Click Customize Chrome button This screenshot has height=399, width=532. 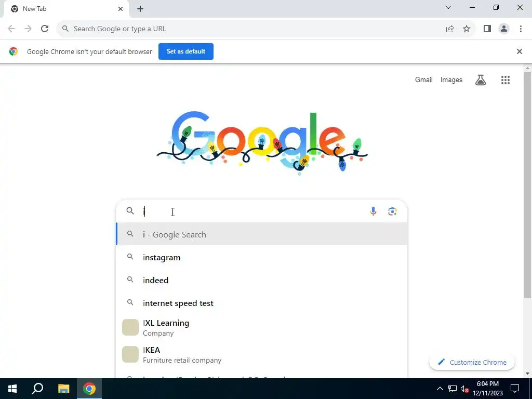click(472, 362)
